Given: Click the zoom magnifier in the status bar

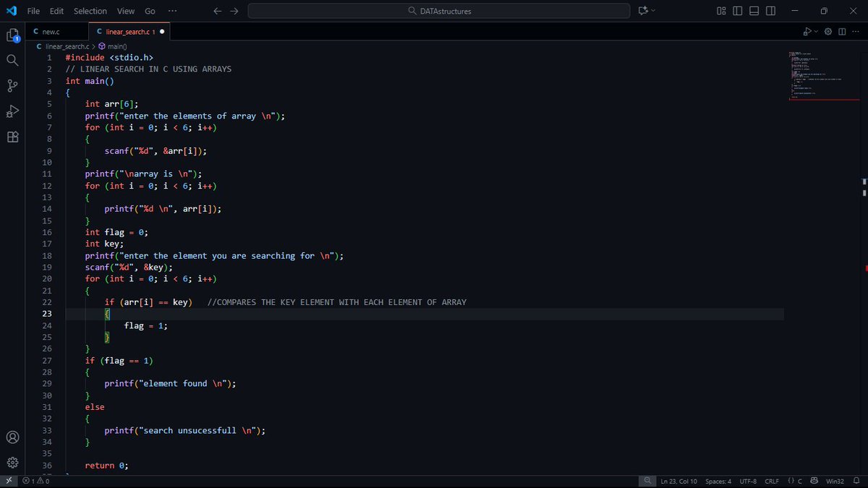Looking at the screenshot, I should click(647, 481).
